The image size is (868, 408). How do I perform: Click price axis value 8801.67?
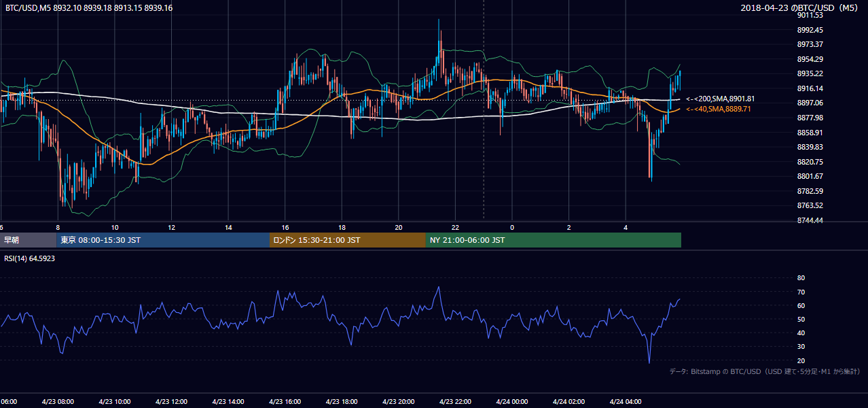coord(810,176)
